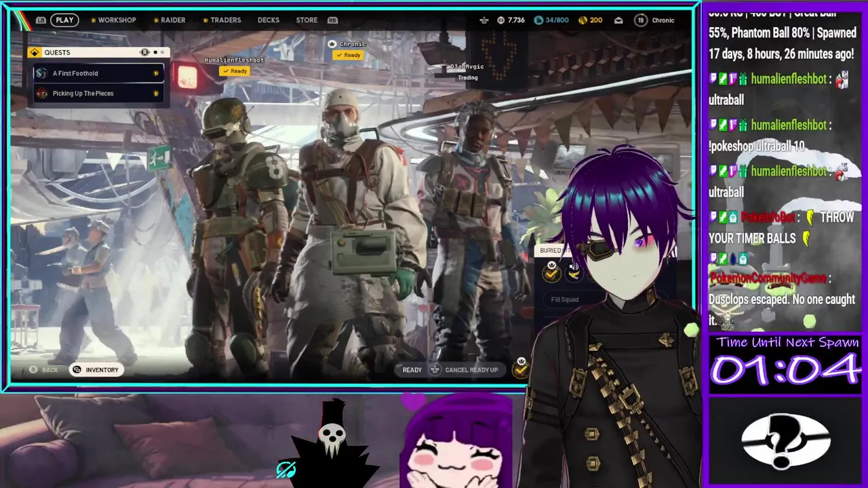Viewport: 868px width, 488px height.
Task: Click the BACK button
Action: [43, 369]
